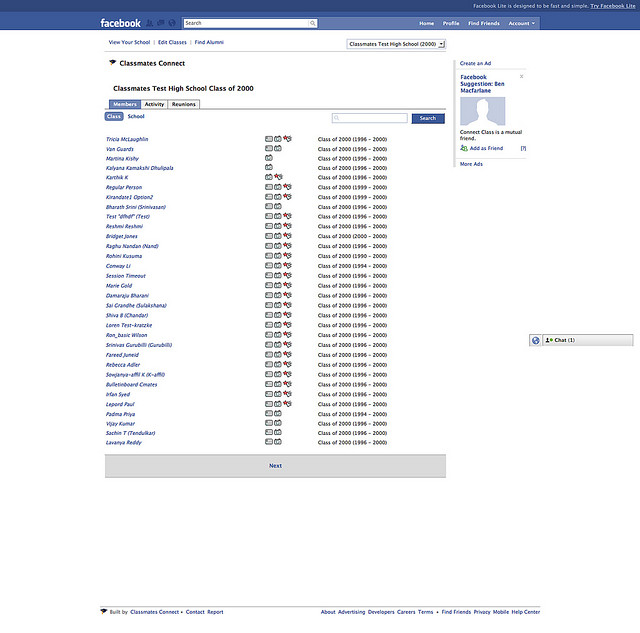Click the card icon in Regular Person row
The width and height of the screenshot is (640, 633).
[x=269, y=187]
